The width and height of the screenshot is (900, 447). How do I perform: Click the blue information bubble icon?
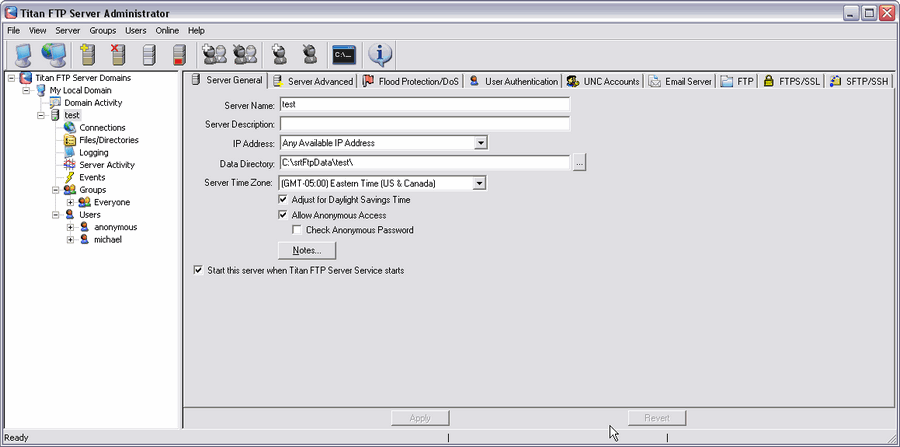point(381,54)
